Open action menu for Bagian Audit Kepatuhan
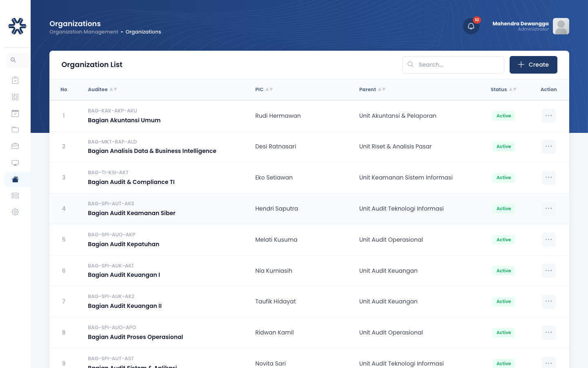 tap(549, 240)
